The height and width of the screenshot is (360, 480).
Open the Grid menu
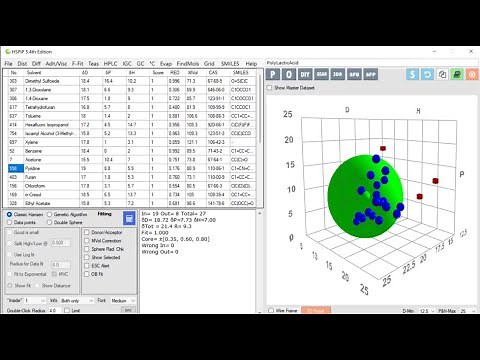[x=209, y=64]
